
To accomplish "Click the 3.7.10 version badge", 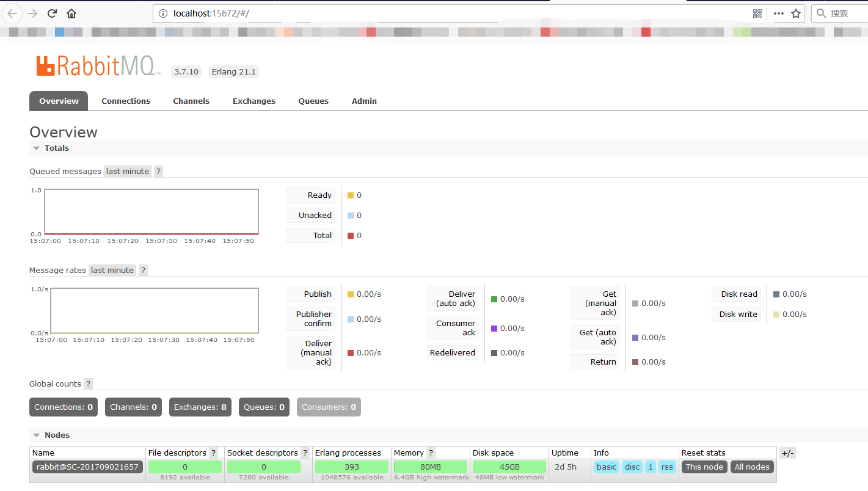I will click(x=186, y=72).
